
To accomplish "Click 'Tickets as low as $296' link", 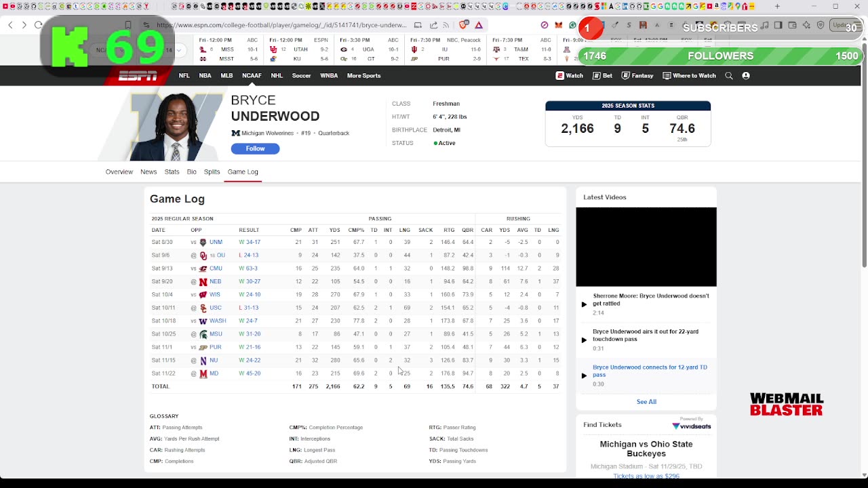I will (646, 476).
